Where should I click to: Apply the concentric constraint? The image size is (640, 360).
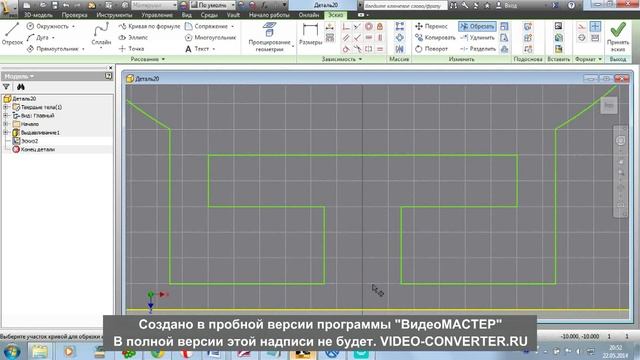tap(369, 27)
